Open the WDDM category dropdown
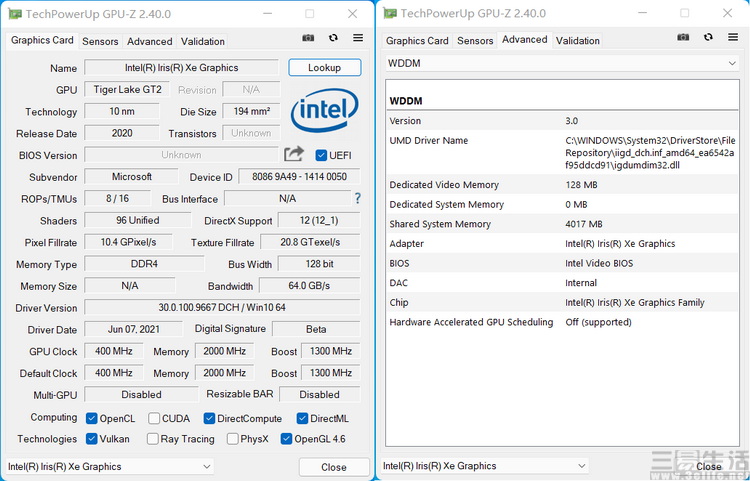Screen dimensions: 750x481 562,63
